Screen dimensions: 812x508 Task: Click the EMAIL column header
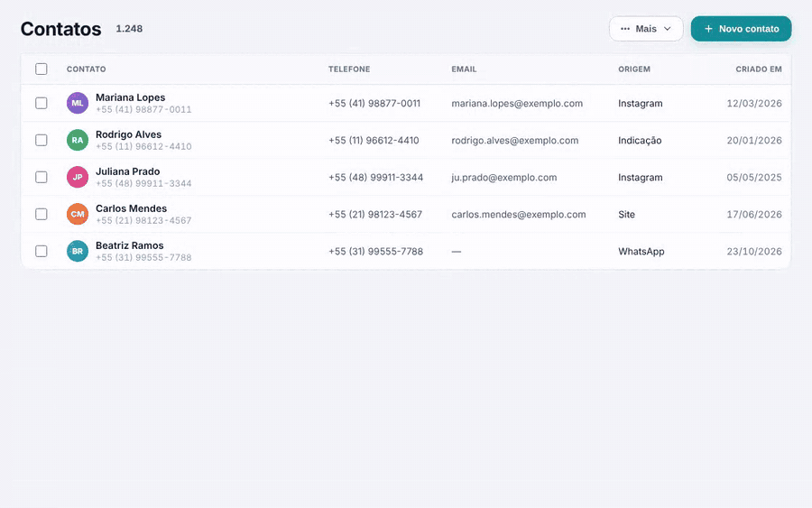[x=464, y=69]
